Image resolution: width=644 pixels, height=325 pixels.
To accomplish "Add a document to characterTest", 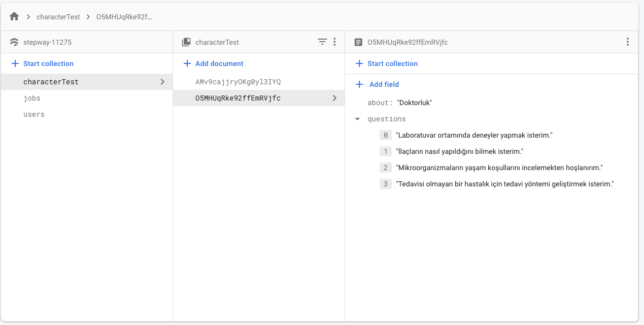I will (x=214, y=63).
